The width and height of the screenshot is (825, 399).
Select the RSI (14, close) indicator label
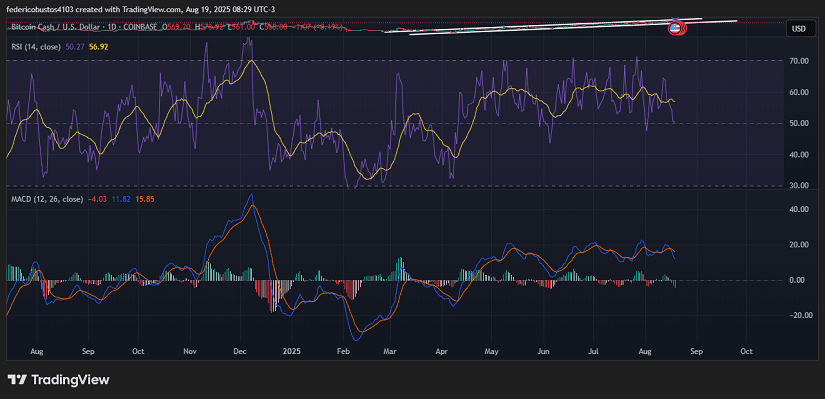pyautogui.click(x=36, y=47)
